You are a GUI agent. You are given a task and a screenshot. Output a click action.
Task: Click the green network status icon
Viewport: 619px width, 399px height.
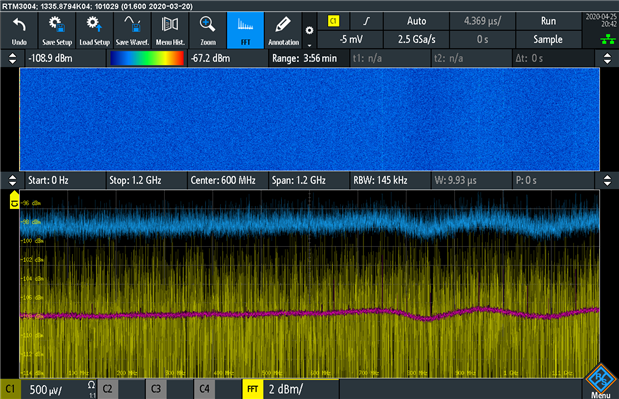(608, 39)
